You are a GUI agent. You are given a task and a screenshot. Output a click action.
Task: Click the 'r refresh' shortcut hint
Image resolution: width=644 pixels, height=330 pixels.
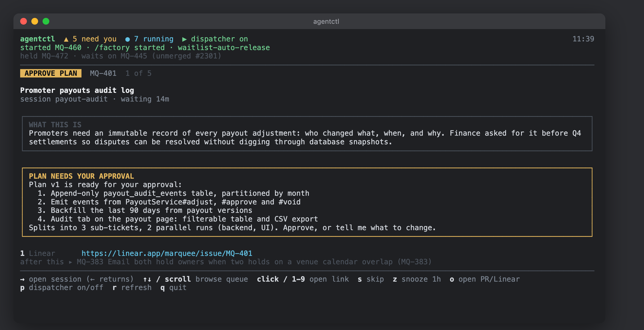[x=132, y=287]
